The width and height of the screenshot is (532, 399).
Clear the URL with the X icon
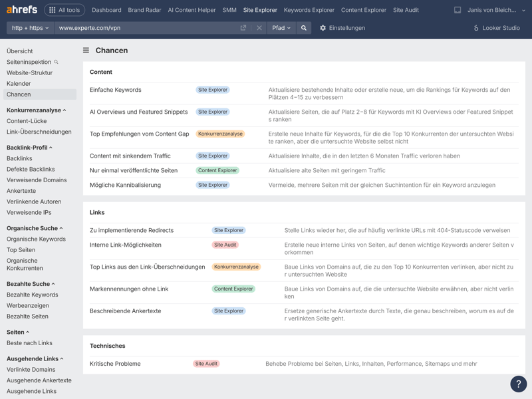pos(259,28)
